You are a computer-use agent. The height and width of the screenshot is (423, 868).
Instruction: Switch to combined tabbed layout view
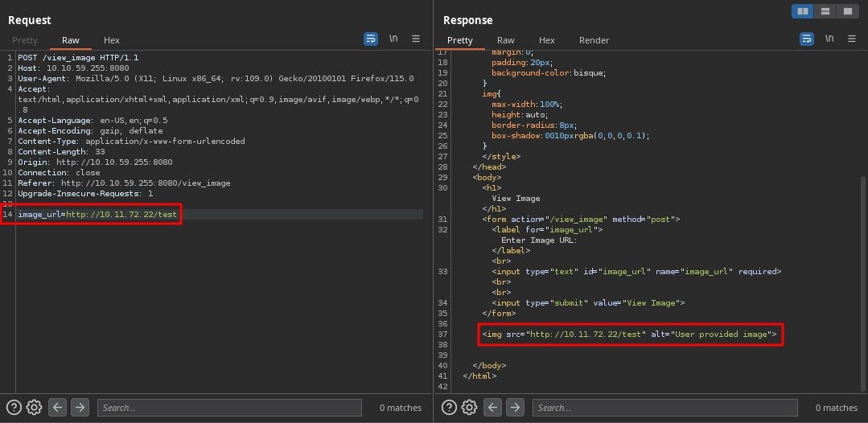pos(847,11)
